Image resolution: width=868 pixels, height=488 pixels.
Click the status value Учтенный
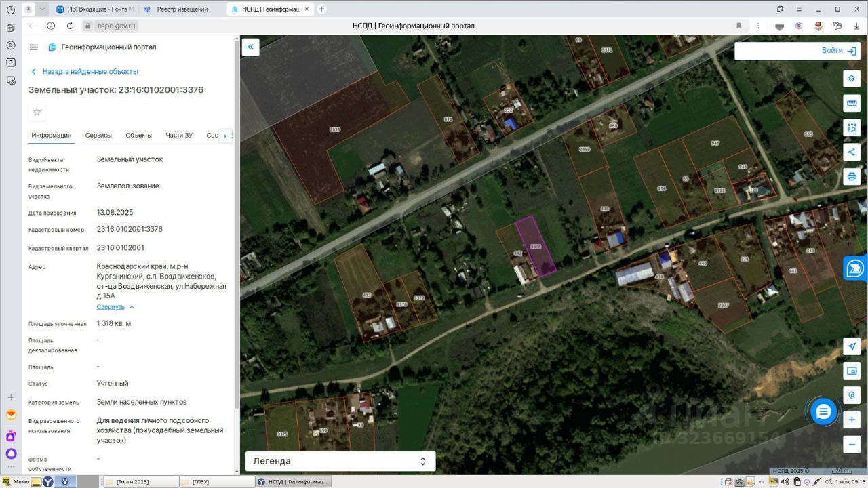[113, 384]
